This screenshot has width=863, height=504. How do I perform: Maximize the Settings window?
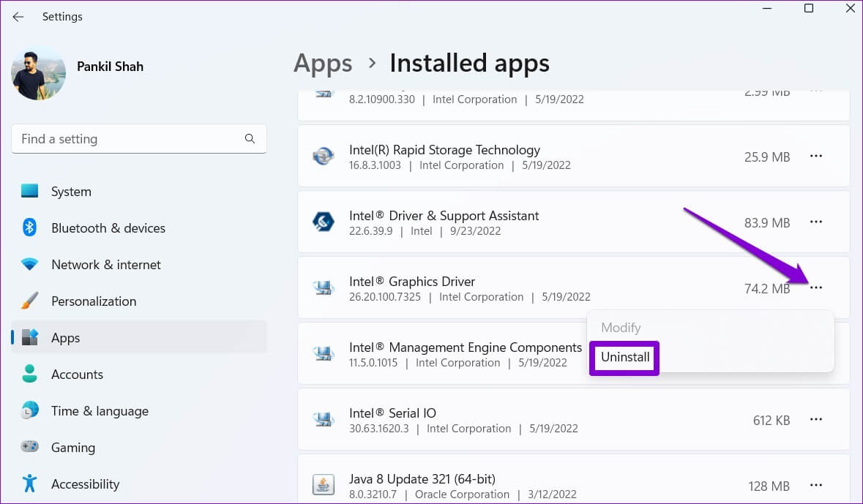pyautogui.click(x=809, y=8)
